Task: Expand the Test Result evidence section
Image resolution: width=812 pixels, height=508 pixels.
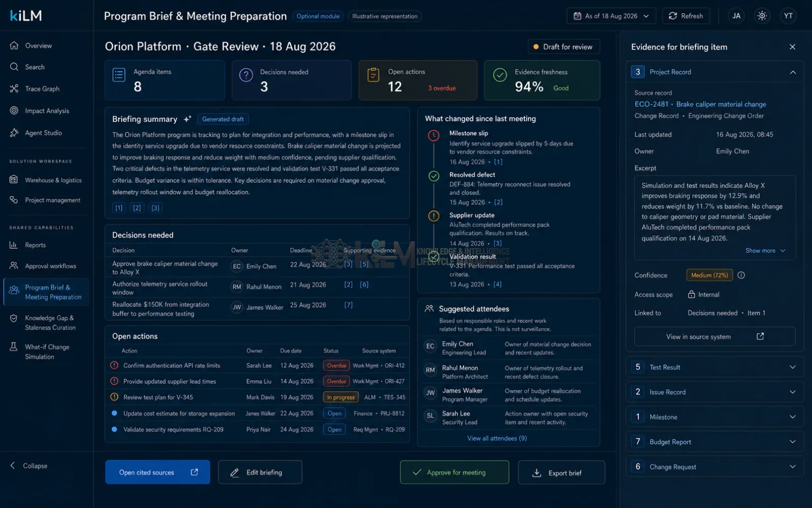Action: point(715,367)
